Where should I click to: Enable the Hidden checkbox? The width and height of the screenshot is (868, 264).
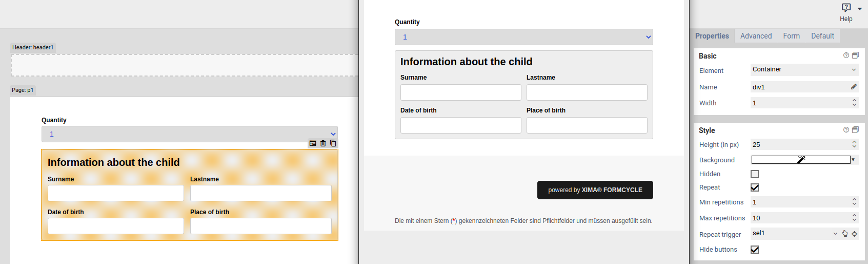[x=755, y=174]
